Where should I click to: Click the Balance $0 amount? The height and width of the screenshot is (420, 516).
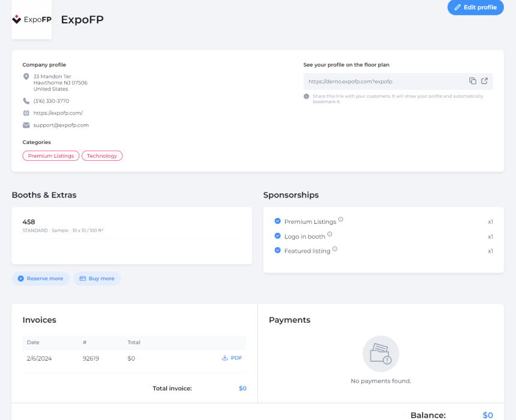pos(488,415)
